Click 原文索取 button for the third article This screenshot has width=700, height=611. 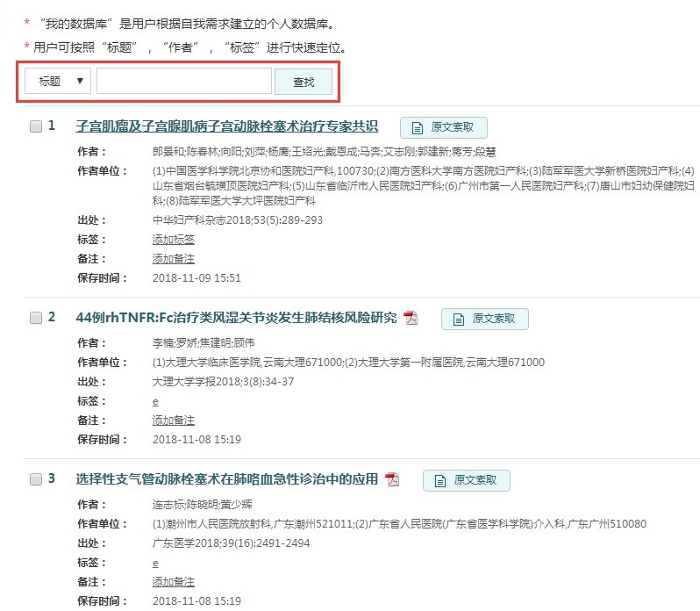[467, 480]
